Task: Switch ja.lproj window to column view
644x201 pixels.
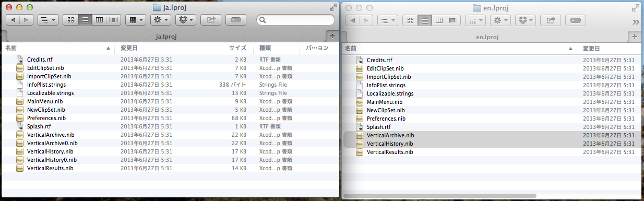Action: [x=99, y=20]
